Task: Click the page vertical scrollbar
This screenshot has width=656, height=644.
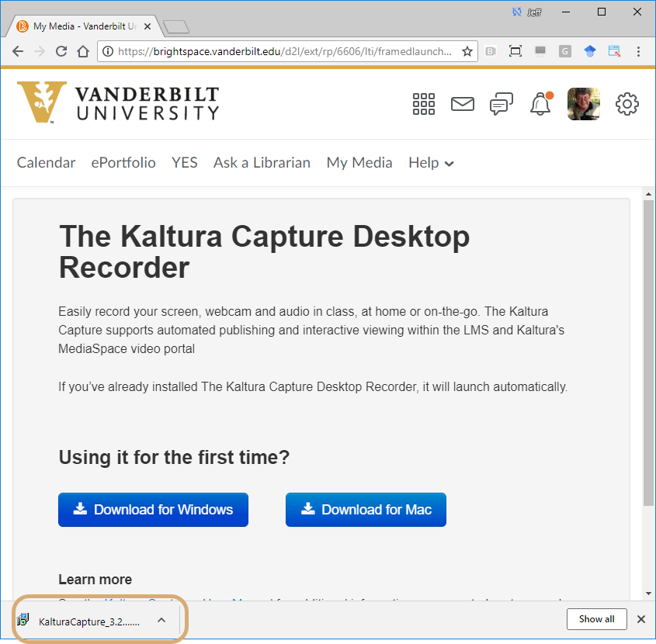Action: 649,349
